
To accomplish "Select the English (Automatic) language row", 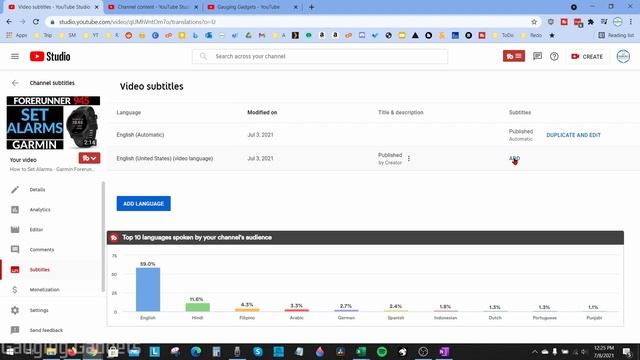I will [373, 135].
